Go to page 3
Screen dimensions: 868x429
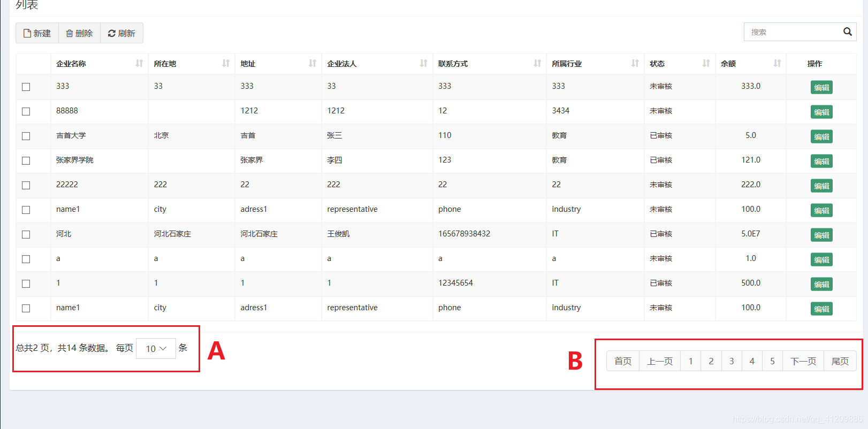[x=732, y=361]
